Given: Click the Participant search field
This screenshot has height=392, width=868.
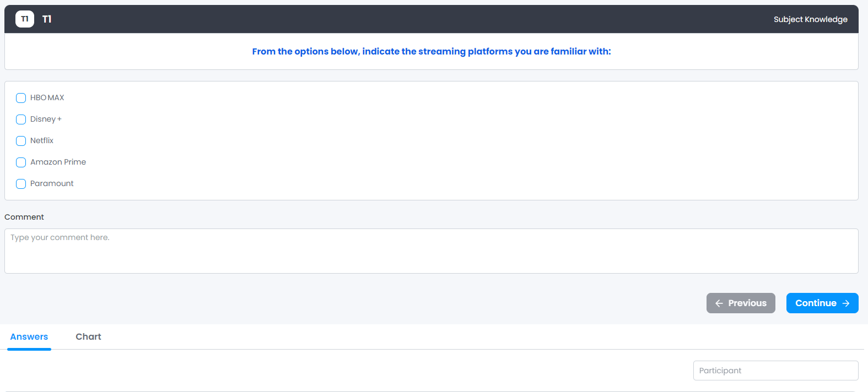Looking at the screenshot, I should tap(776, 371).
